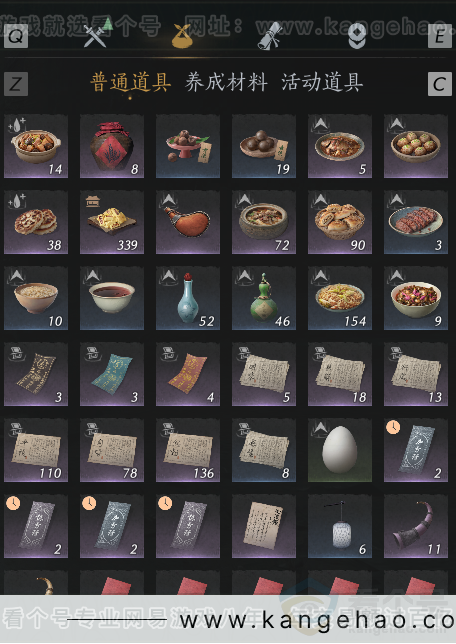Open the 活动道具 tab

tap(322, 83)
